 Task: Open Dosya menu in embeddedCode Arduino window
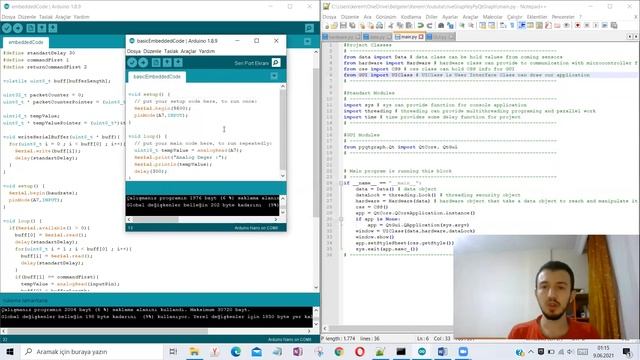click(8, 17)
